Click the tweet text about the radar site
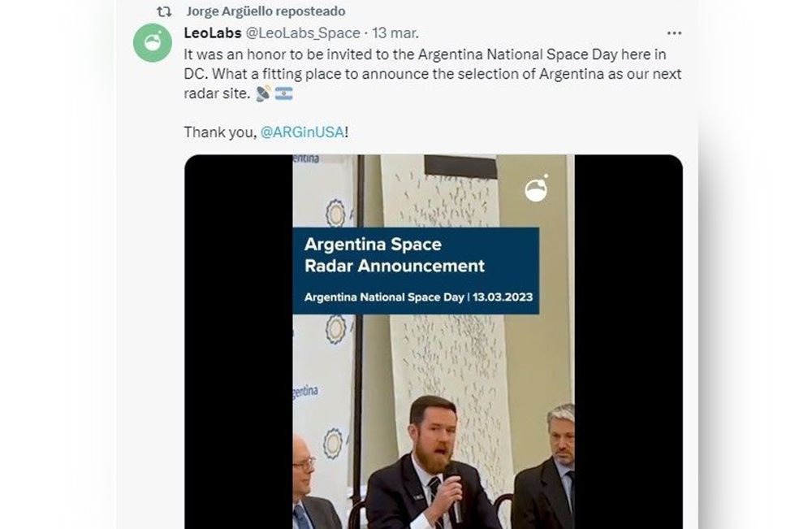 tap(432, 74)
